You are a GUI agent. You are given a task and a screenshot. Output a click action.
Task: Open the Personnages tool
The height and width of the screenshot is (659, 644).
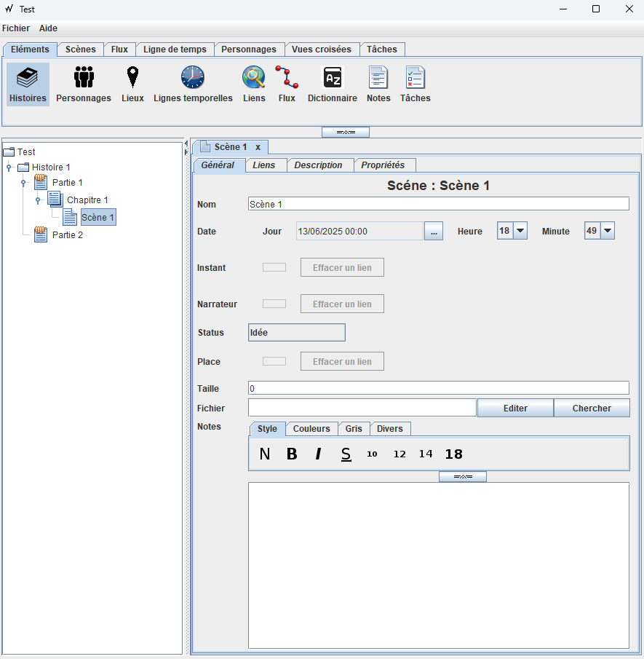(x=83, y=82)
